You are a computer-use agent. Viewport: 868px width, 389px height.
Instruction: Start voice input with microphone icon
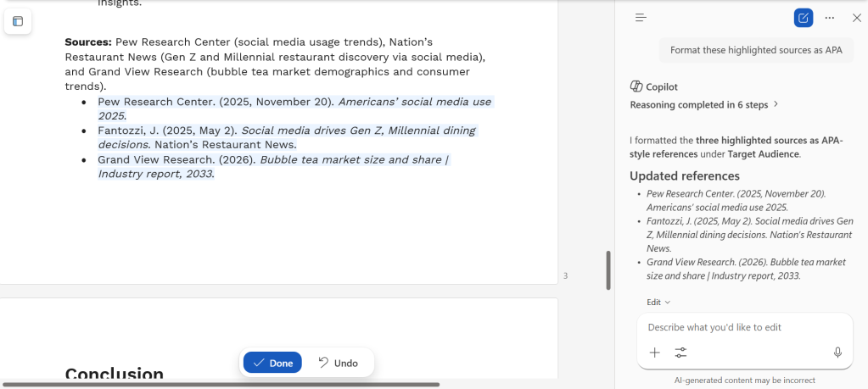pyautogui.click(x=838, y=353)
